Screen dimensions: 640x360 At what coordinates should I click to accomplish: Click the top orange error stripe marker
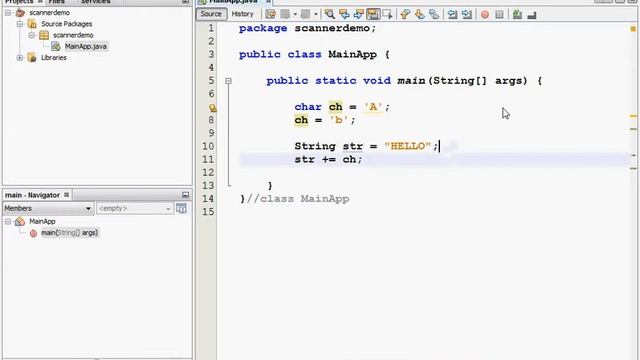[633, 29]
